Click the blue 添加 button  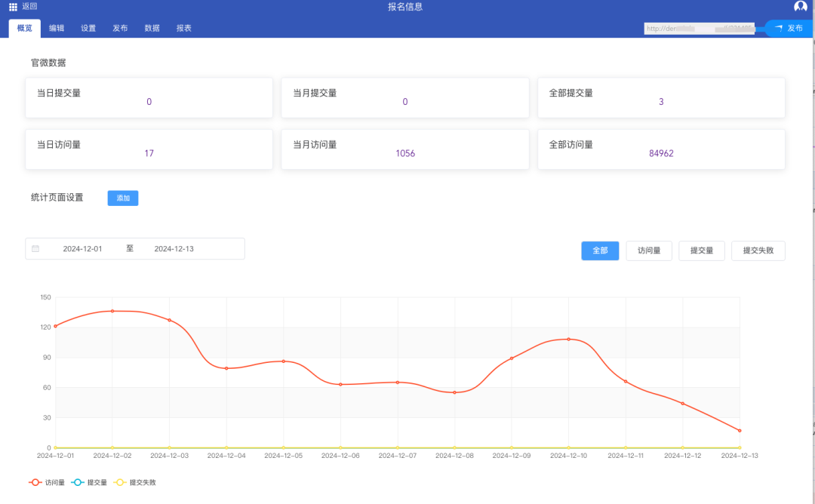point(123,198)
